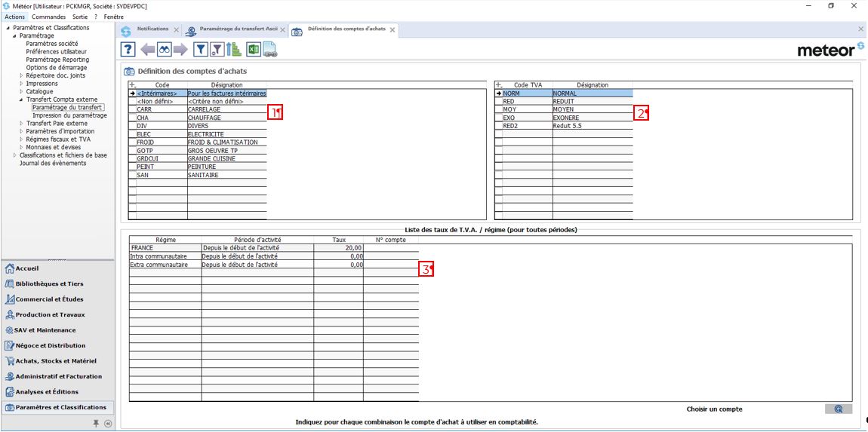The width and height of the screenshot is (868, 432).
Task: Select Paramètres société in the tree
Action: pyautogui.click(x=52, y=43)
